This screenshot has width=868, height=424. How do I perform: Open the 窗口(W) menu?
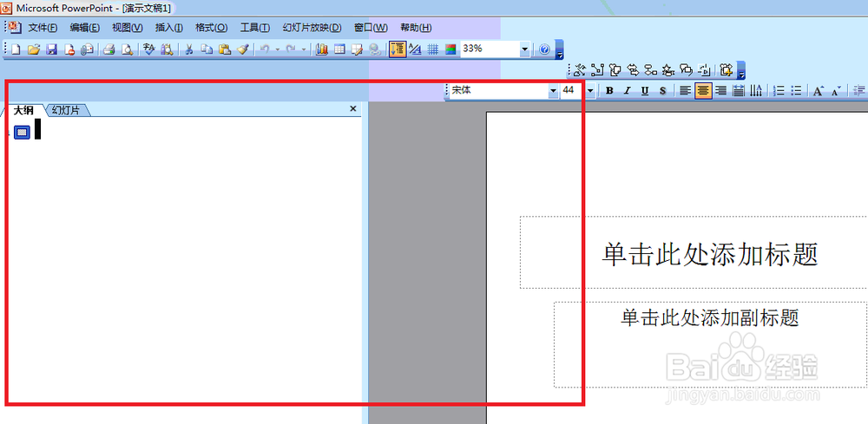pos(371,28)
